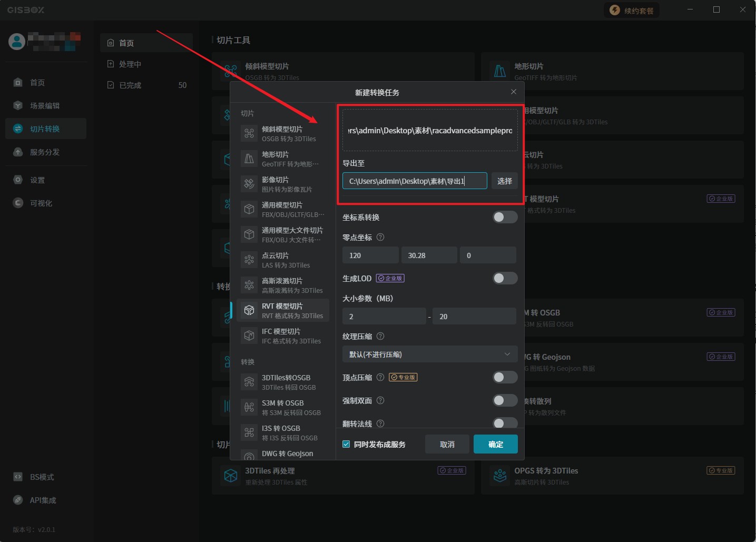
Task: Click the 零点坐标 help question icon
Action: (380, 237)
